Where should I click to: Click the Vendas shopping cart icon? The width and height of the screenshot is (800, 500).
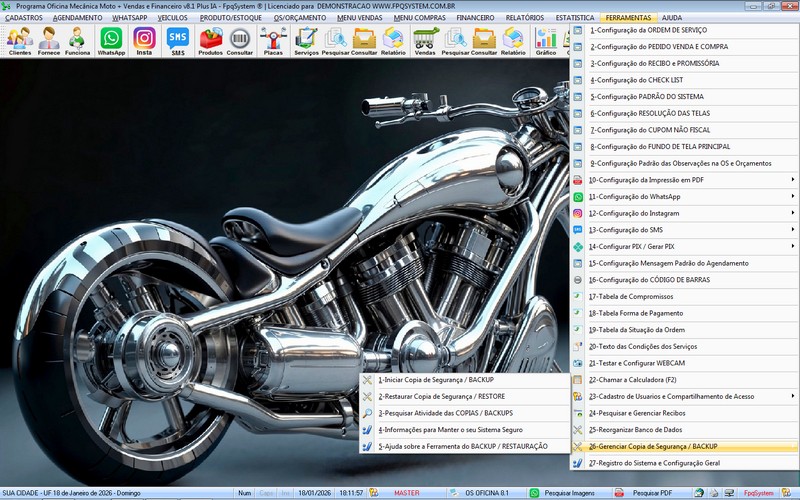(x=425, y=40)
